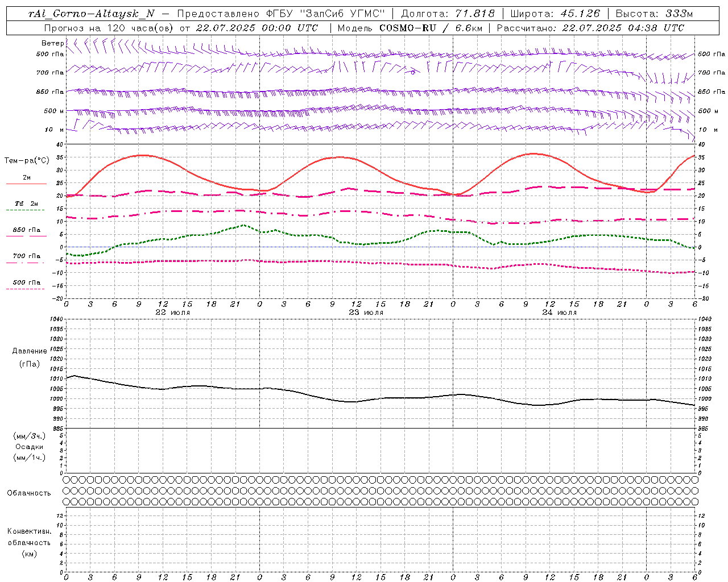Select the (км) unit label for convective cloudiness
Viewport: 728px width, 582px height.
pyautogui.click(x=29, y=554)
